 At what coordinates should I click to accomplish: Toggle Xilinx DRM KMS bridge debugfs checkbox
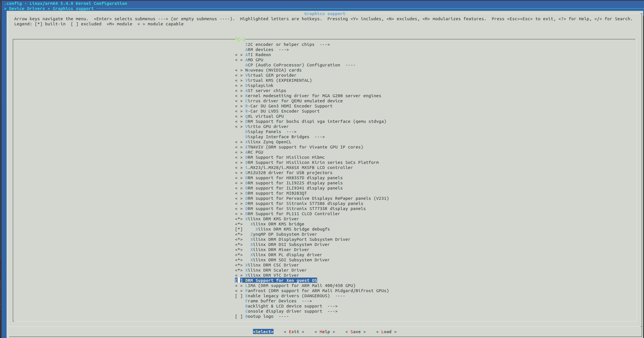point(239,229)
